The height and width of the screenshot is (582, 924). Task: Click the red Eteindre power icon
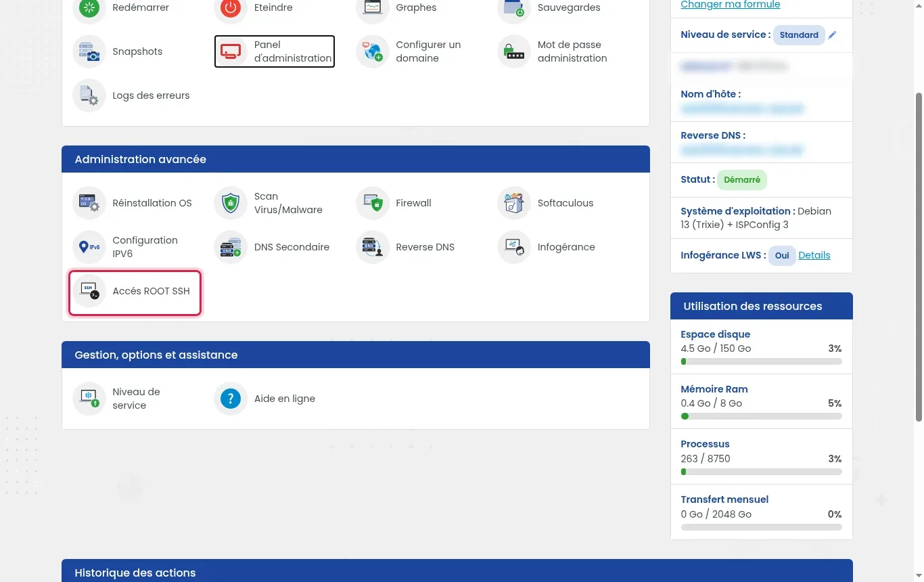tap(231, 8)
